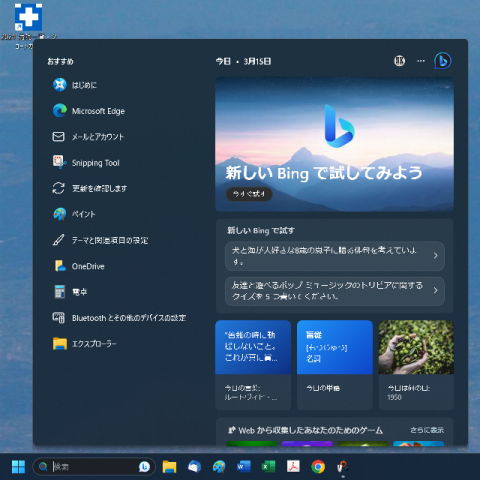This screenshot has width=480, height=480.
Task: Click the Snipping Tool label text
Action: (96, 163)
